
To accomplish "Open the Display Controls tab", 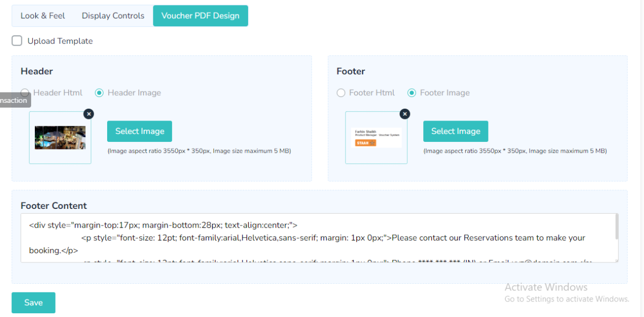I will point(113,16).
